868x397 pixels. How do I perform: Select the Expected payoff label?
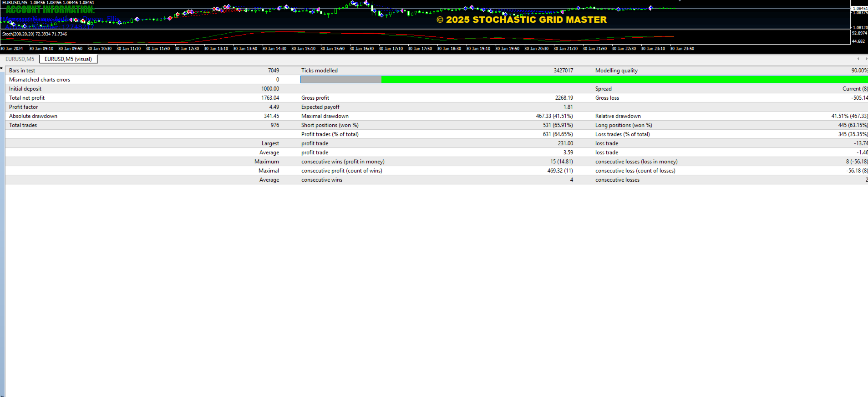[320, 107]
